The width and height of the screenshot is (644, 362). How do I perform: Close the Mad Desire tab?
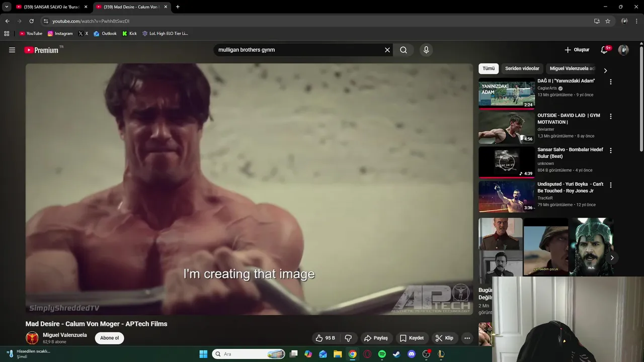point(166,7)
